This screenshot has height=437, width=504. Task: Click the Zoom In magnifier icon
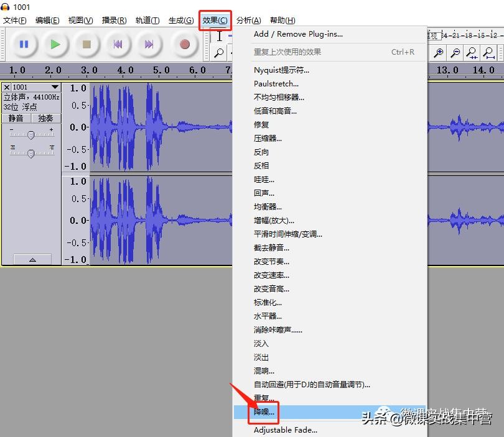439,53
